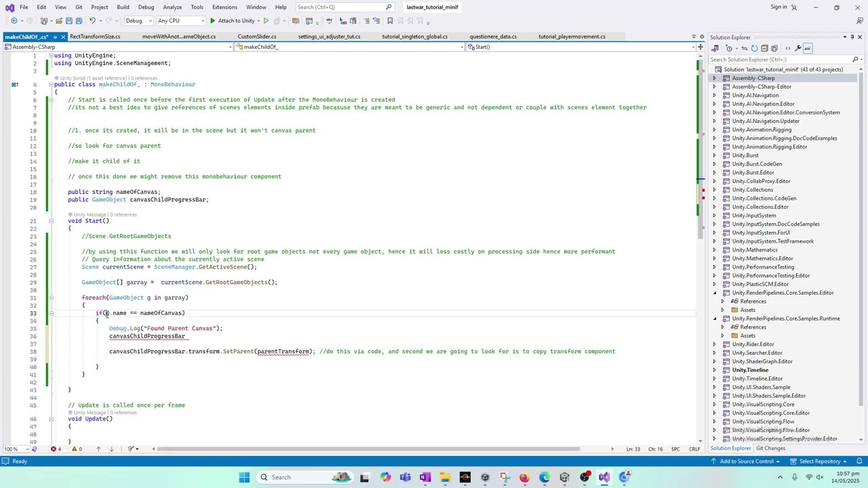Go to previous issue up arrow
Screen dimensions: 868x488
[x=98, y=449]
